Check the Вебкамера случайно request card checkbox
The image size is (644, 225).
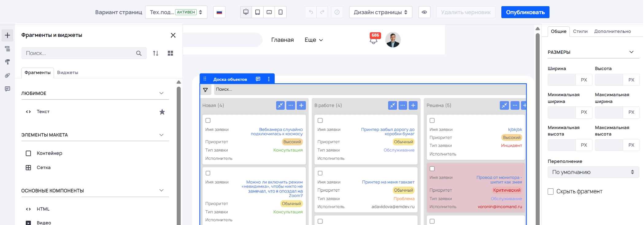208,120
